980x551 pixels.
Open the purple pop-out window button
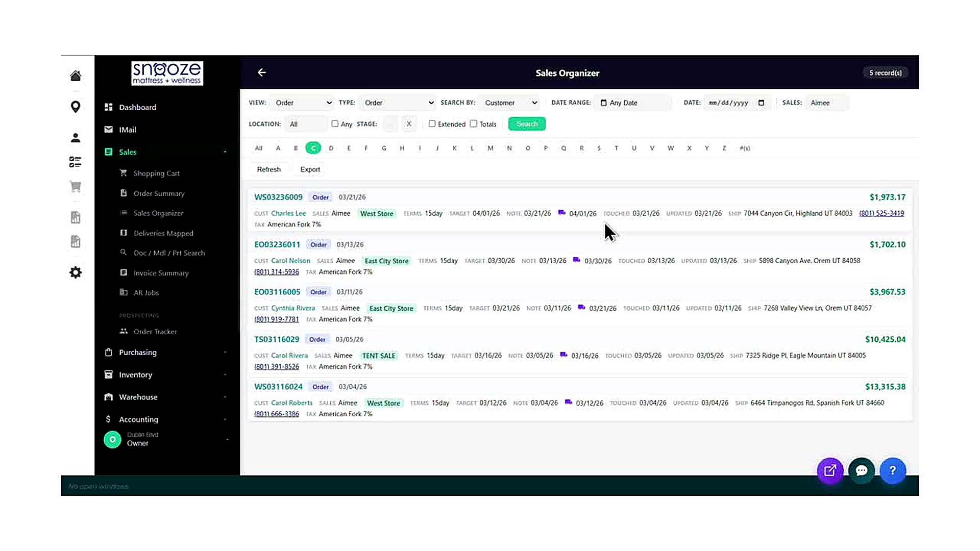click(x=830, y=470)
